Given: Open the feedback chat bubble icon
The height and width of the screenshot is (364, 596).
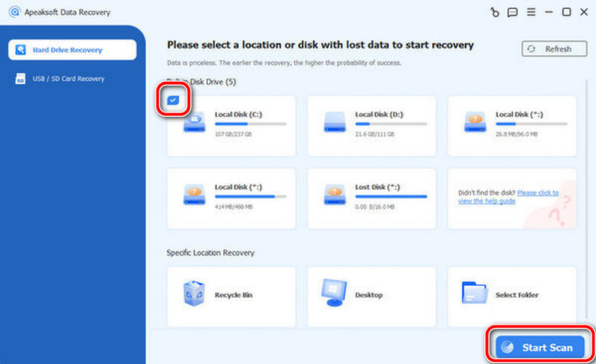Looking at the screenshot, I should pos(513,13).
